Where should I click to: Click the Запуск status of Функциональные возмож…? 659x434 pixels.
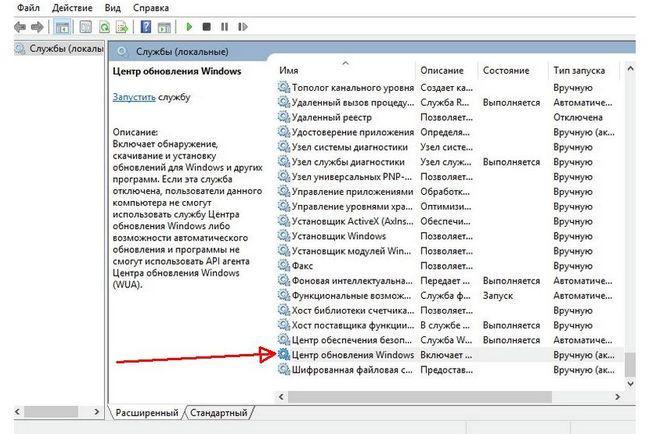pos(498,296)
